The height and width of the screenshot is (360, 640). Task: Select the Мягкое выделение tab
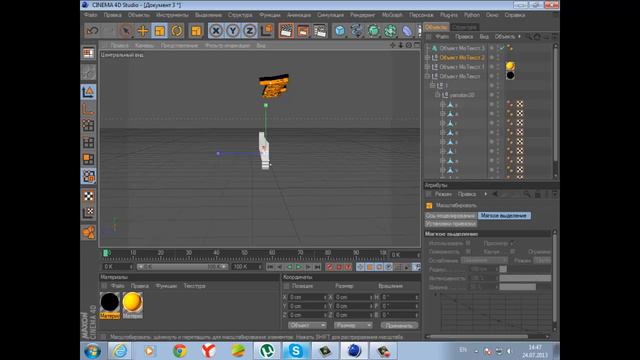pos(504,216)
